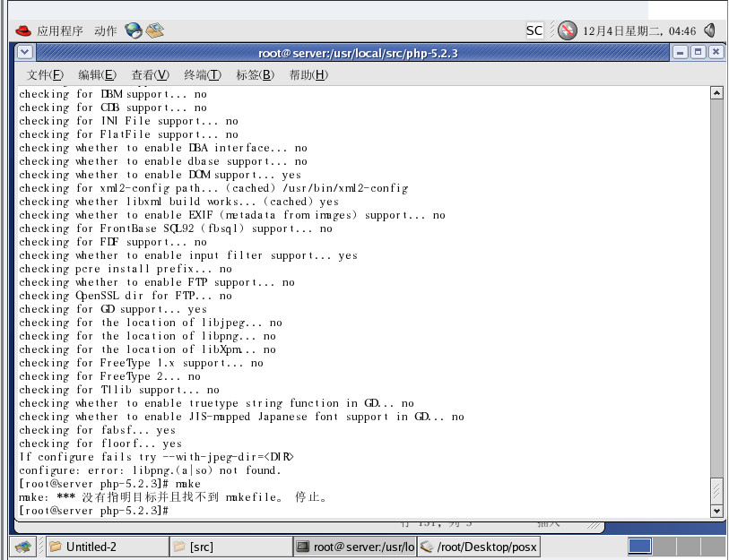Switch to /root/Desktop/posx taskbar window
This screenshot has height=560, width=729.
pos(480,546)
